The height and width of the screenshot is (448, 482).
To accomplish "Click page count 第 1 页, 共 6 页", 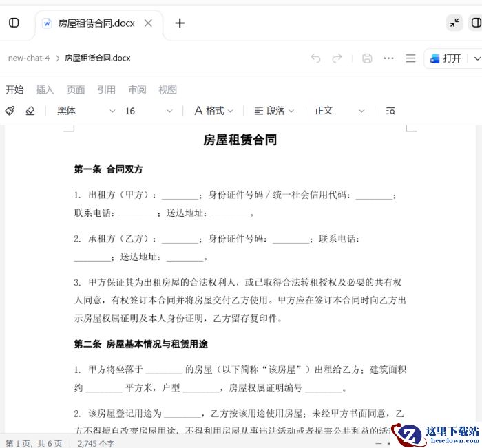I will click(x=34, y=443).
